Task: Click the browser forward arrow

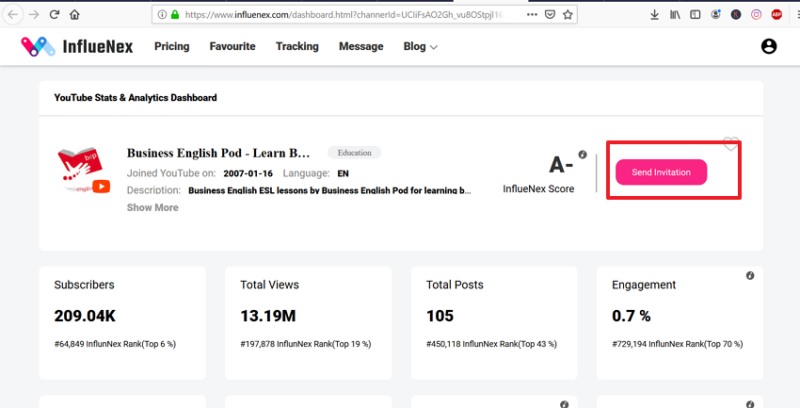Action: click(x=34, y=14)
